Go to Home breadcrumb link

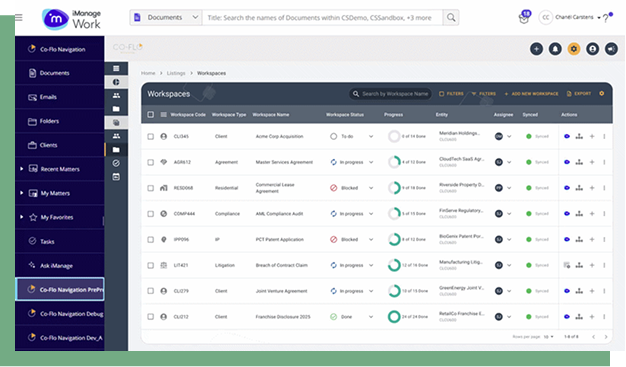(x=148, y=73)
